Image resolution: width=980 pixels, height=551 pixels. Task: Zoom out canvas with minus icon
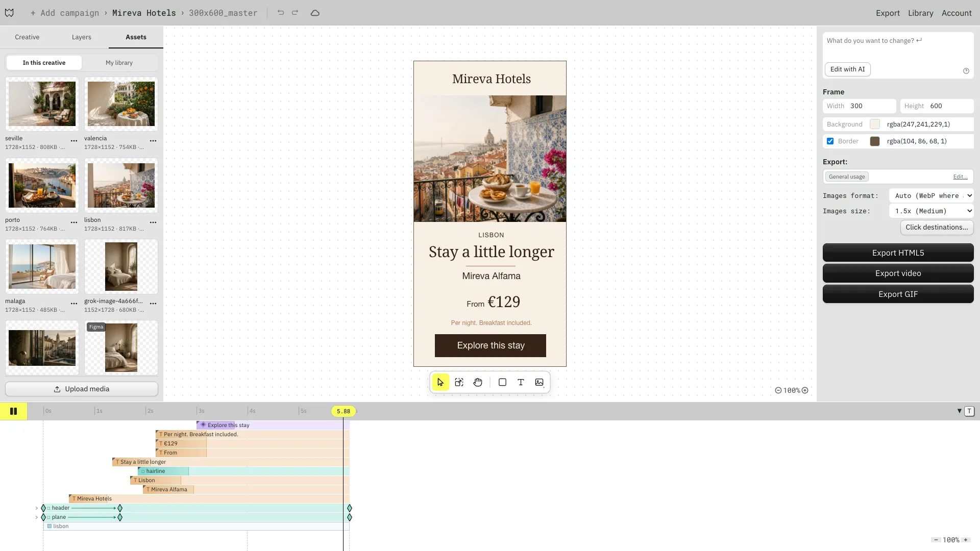tap(778, 390)
